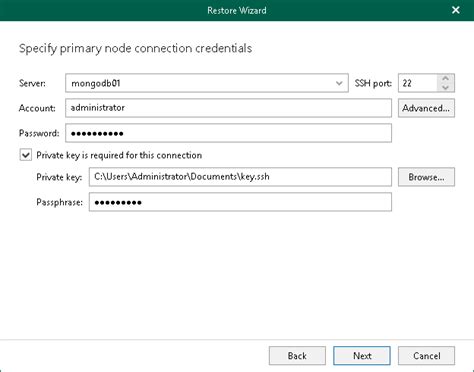Increase the SSH port value

445,79
